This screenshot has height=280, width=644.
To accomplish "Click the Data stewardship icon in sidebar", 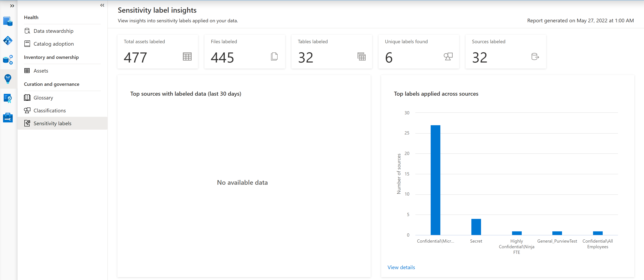I will (27, 31).
